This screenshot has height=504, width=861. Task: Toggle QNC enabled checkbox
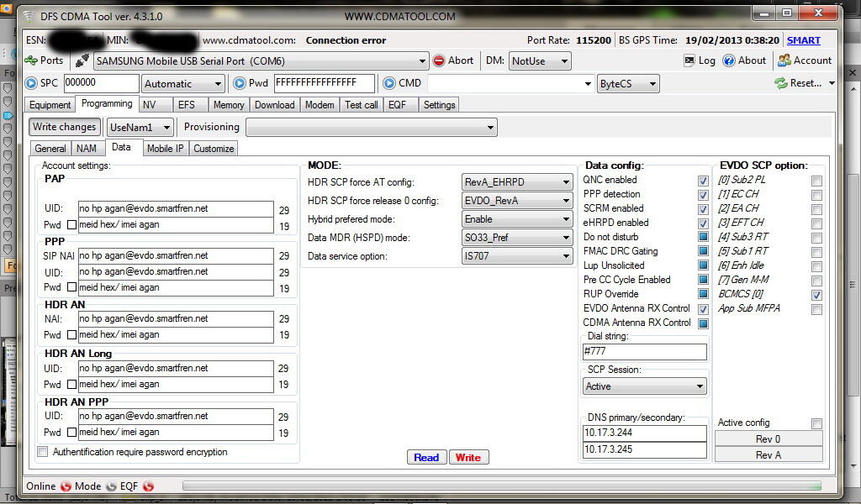tap(703, 181)
